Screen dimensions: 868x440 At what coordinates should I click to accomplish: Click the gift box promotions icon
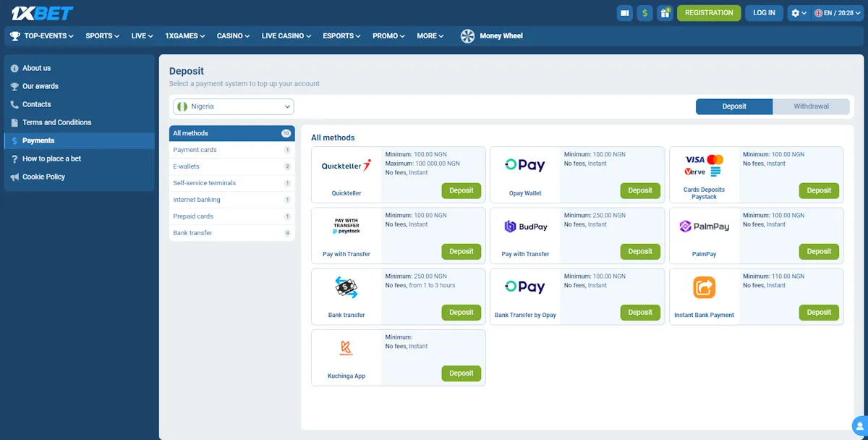point(665,12)
